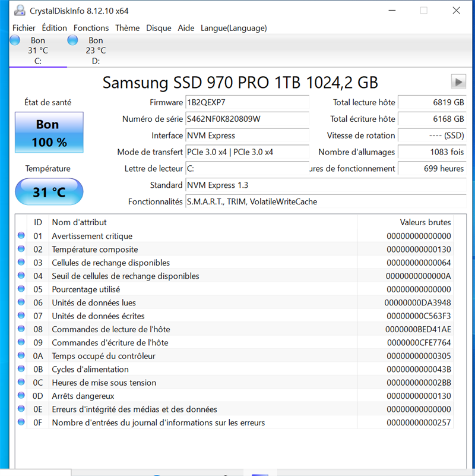Viewport: 475px width, 476px height.
Task: Click the Total écriture hôte value 6168 GB
Action: (432, 119)
